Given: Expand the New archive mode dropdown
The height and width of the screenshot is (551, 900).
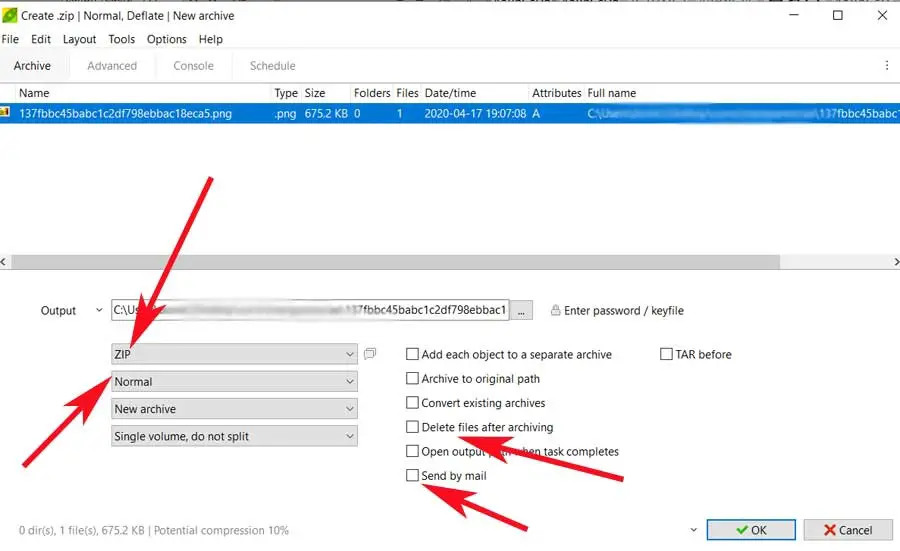Looking at the screenshot, I should pos(234,409).
